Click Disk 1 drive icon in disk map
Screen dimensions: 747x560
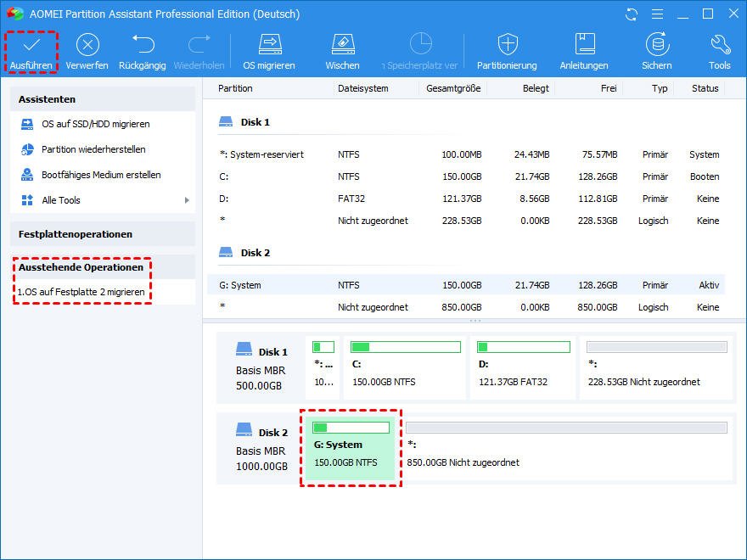[x=244, y=349]
